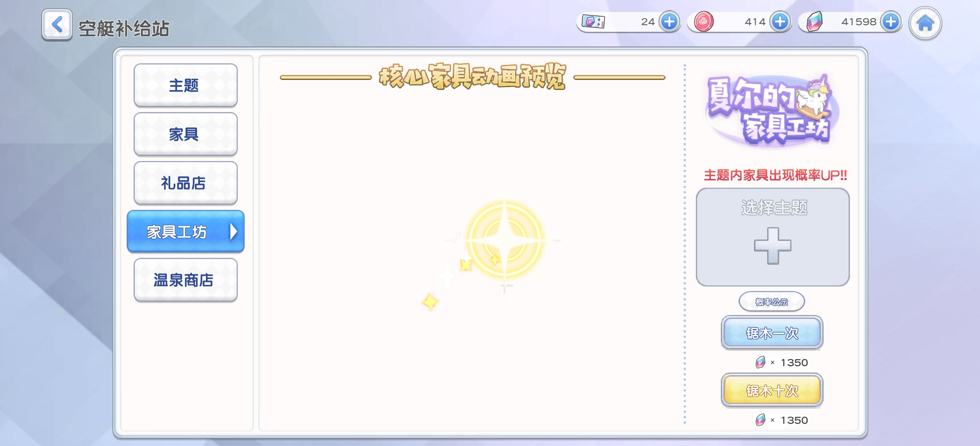Viewport: 980px width, 446px height.
Task: Tap the 24 ticket count value
Action: point(648,22)
